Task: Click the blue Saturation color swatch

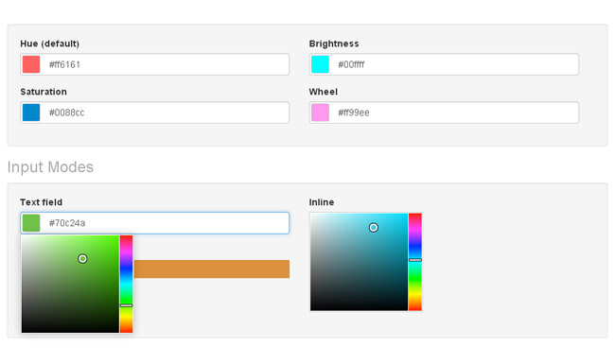Action: tap(31, 113)
